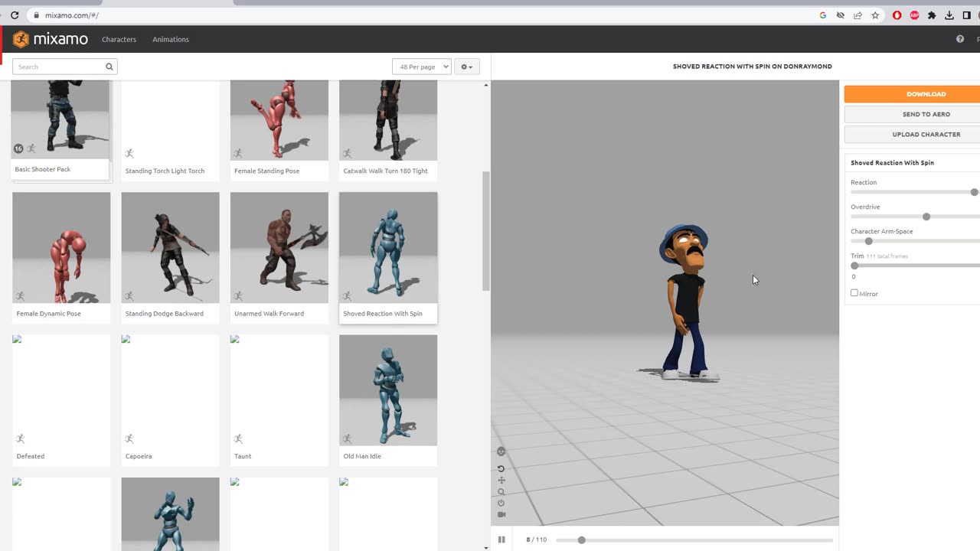The height and width of the screenshot is (551, 980).
Task: Select the Defeated animation card
Action: (61, 400)
